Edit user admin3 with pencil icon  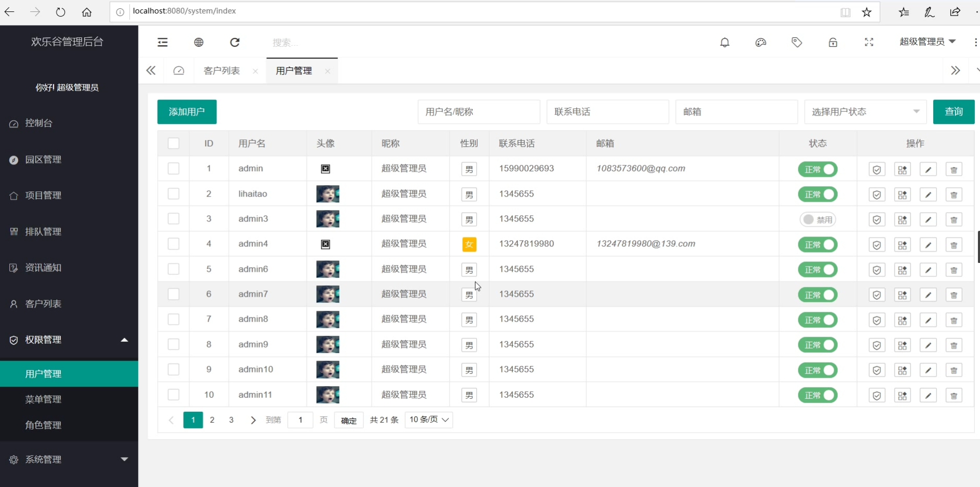coord(928,220)
